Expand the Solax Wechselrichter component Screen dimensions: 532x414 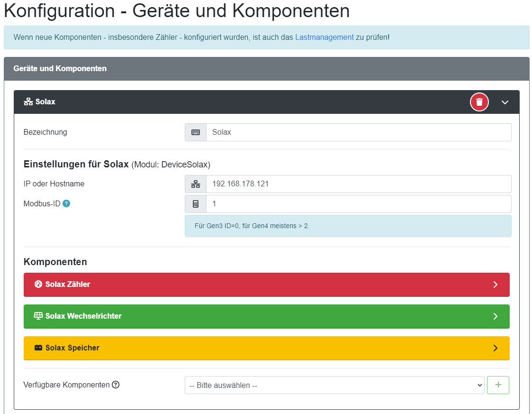click(x=267, y=316)
